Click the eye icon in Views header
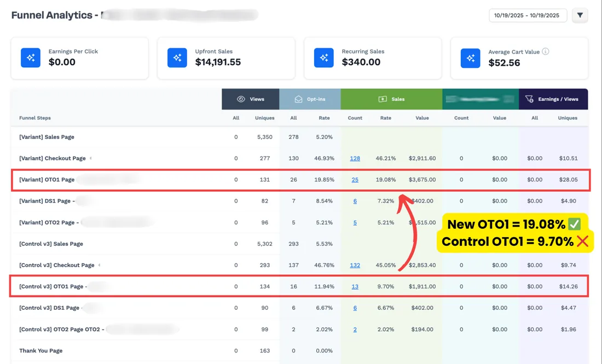Screen dimensions: 602x364 point(241,99)
